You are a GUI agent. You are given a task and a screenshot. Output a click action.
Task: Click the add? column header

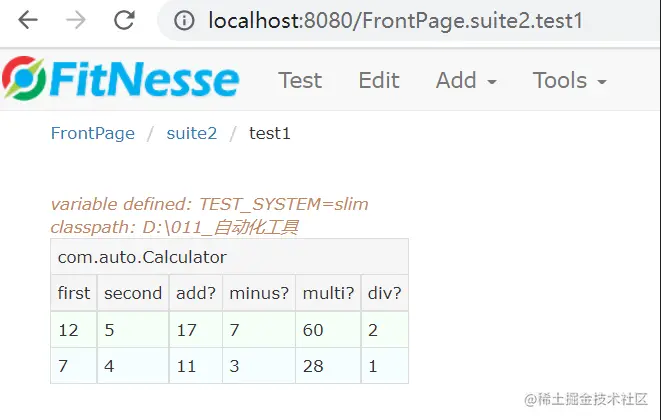pos(196,293)
